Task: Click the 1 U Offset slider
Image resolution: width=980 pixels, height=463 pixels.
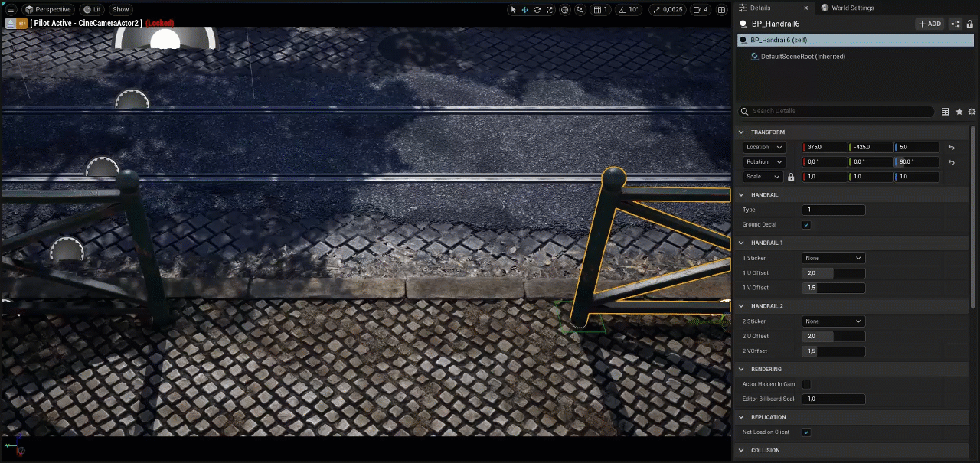Action: click(834, 273)
